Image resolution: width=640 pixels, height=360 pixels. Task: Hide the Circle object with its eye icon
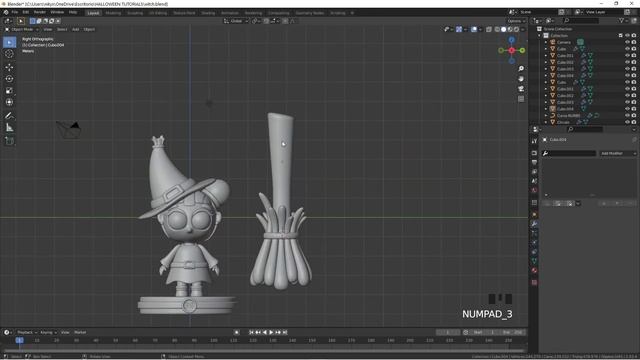tap(627, 122)
